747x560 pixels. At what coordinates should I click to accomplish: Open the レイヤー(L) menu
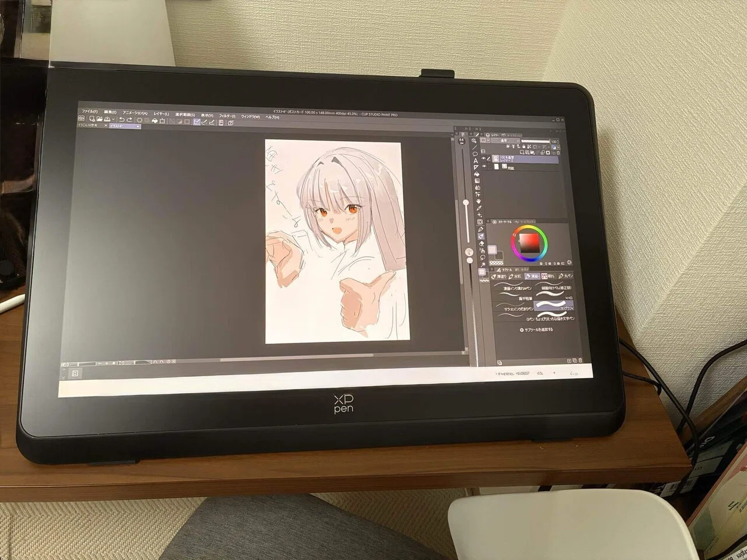click(161, 114)
